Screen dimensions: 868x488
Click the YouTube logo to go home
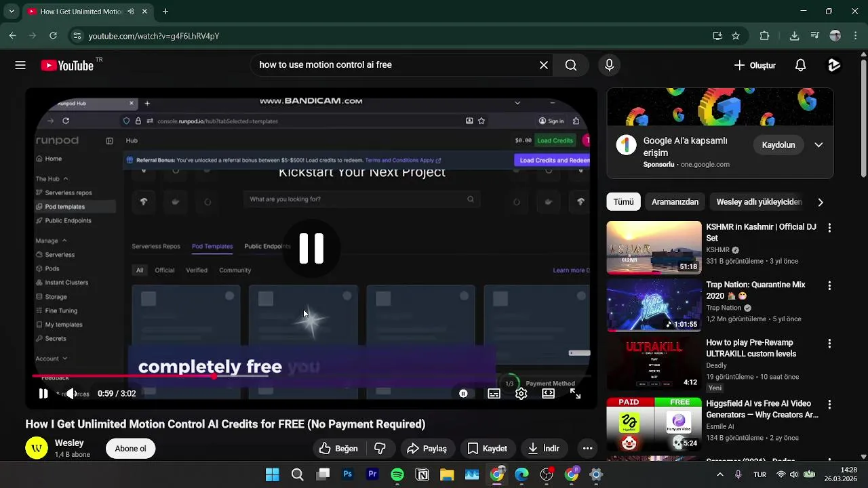[66, 65]
